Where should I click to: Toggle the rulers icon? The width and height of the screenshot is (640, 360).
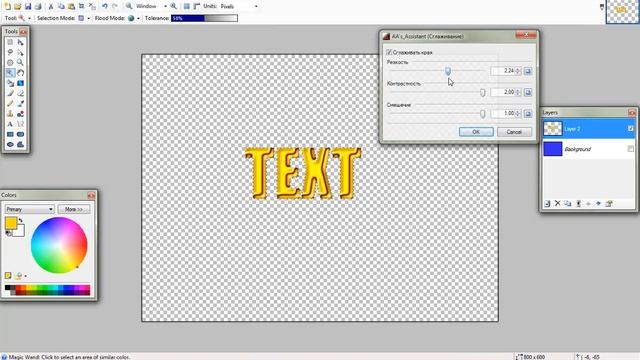[197, 6]
